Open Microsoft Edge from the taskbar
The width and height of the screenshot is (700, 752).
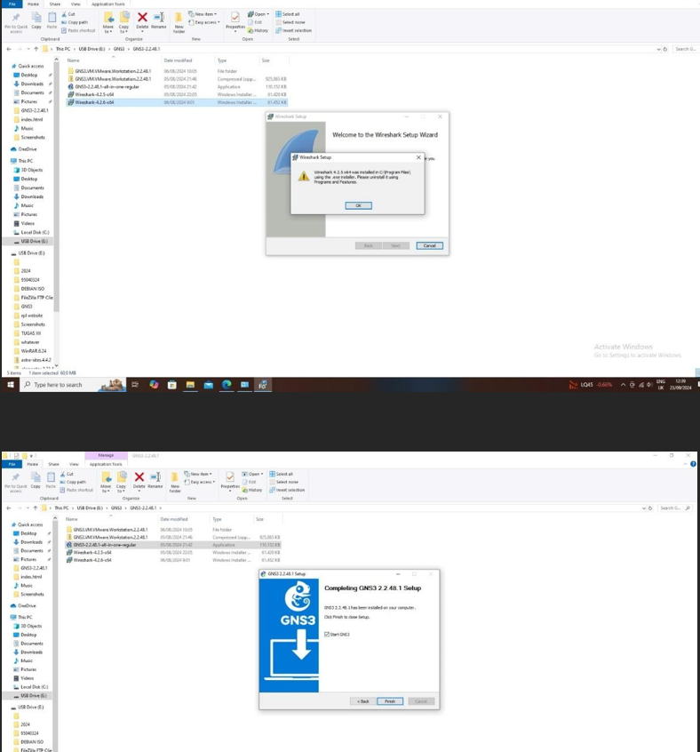[x=227, y=385]
